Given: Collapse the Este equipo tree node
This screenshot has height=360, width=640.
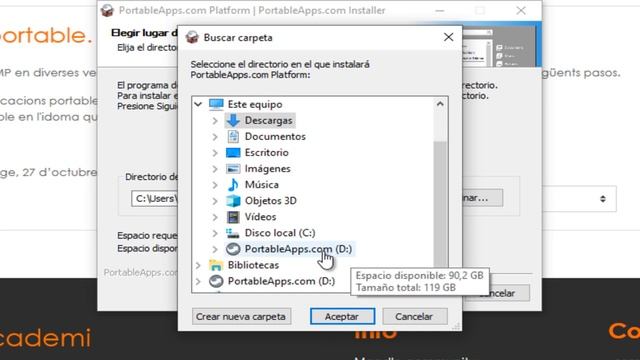Looking at the screenshot, I should 198,104.
